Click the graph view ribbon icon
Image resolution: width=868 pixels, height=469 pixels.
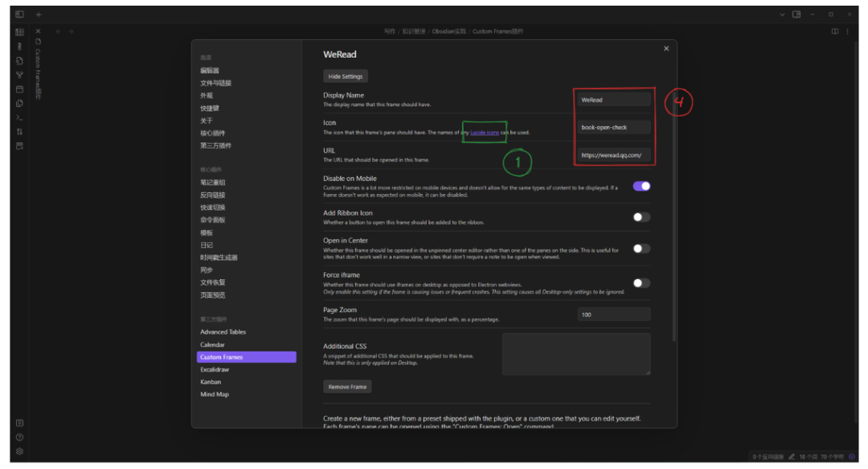19,75
